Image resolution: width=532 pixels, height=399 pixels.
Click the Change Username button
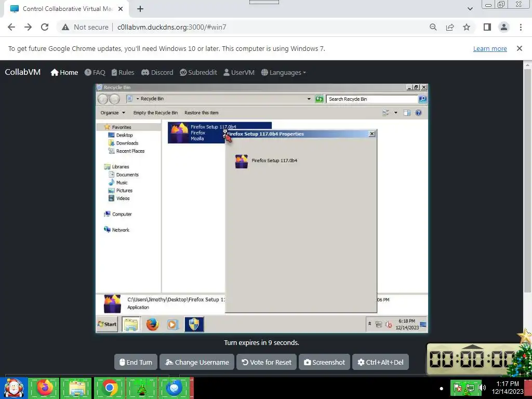(x=197, y=362)
